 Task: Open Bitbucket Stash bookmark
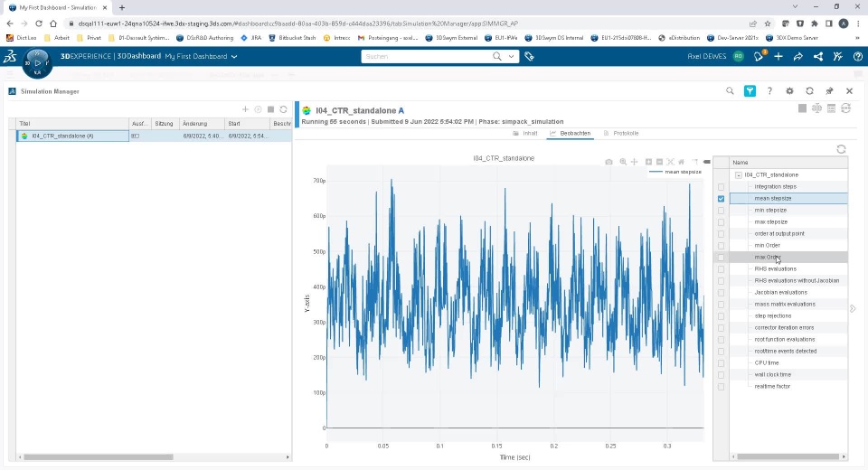tap(292, 38)
